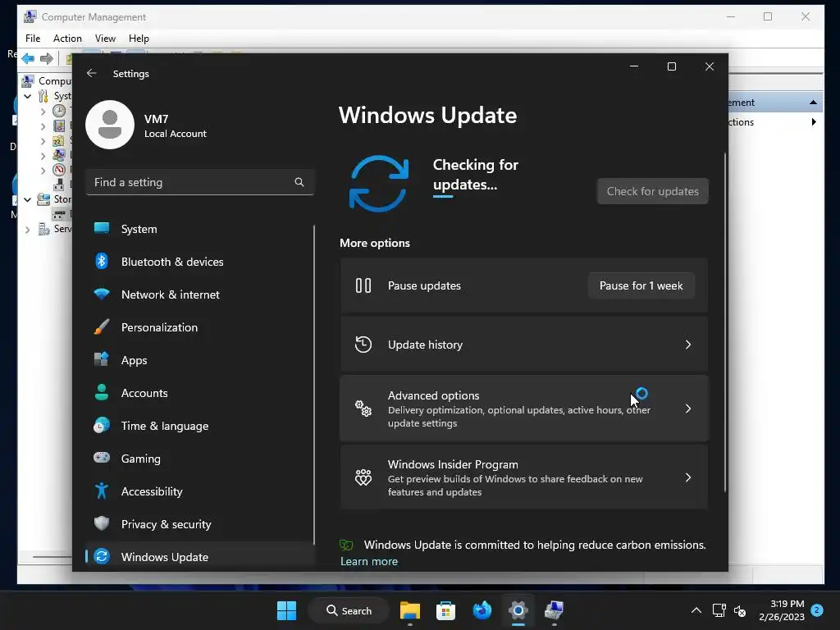840x630 pixels.
Task: Follow the Learn more link
Action: (x=369, y=561)
